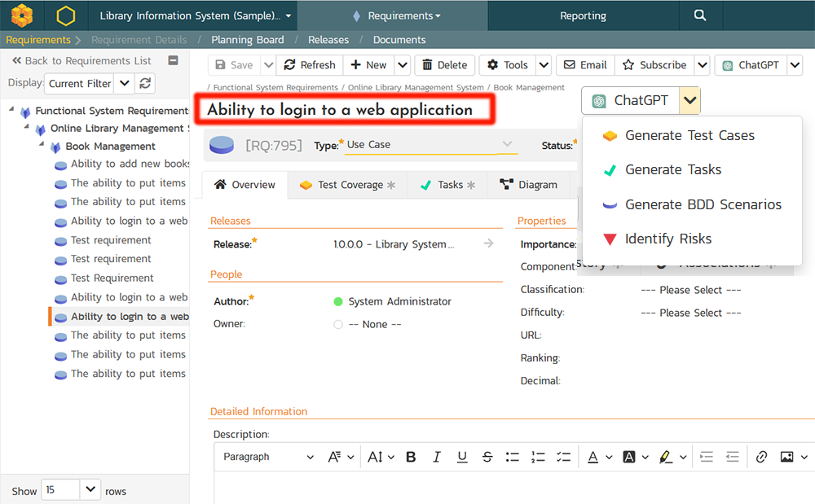The image size is (815, 504).
Task: Select 'Generate BDD Scenarios' from the ChatGPT menu
Action: pos(703,204)
